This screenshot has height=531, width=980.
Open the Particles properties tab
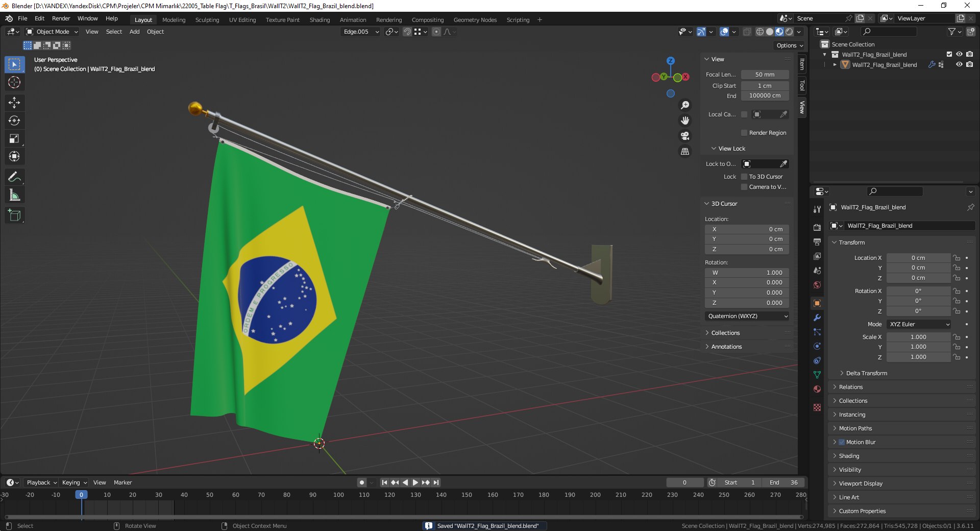pos(817,332)
